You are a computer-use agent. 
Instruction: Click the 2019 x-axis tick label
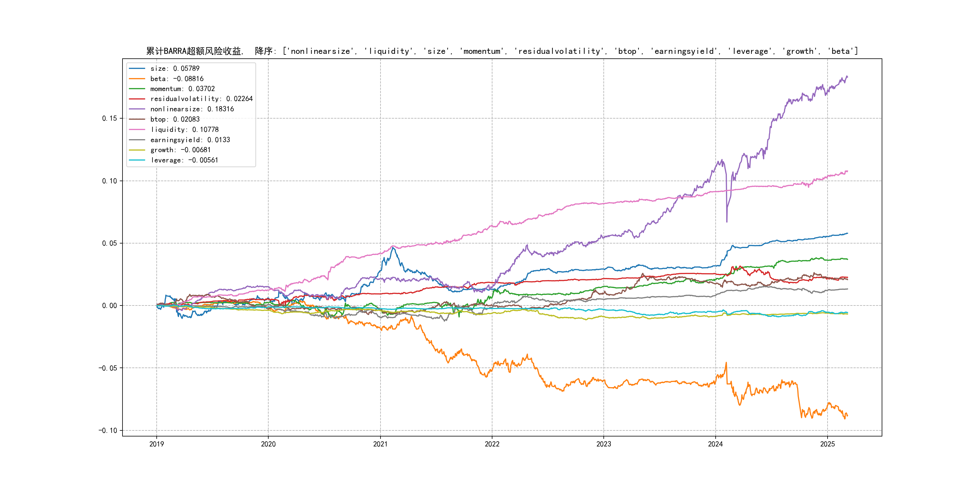tap(156, 444)
